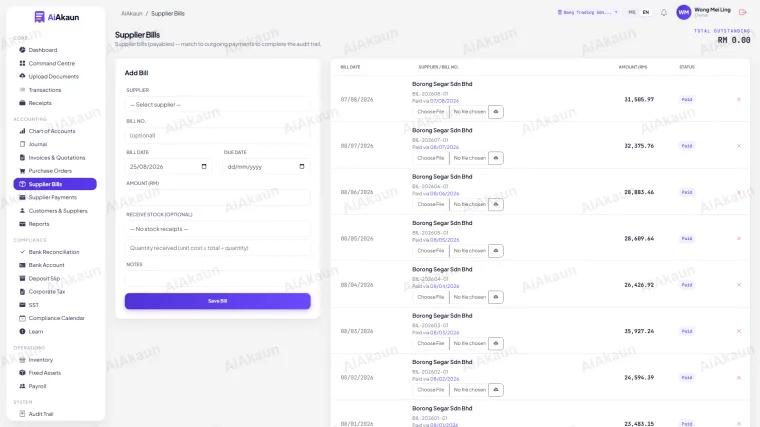Click the Deposit Slip icon
This screenshot has width=760, height=427.
pyautogui.click(x=22, y=278)
